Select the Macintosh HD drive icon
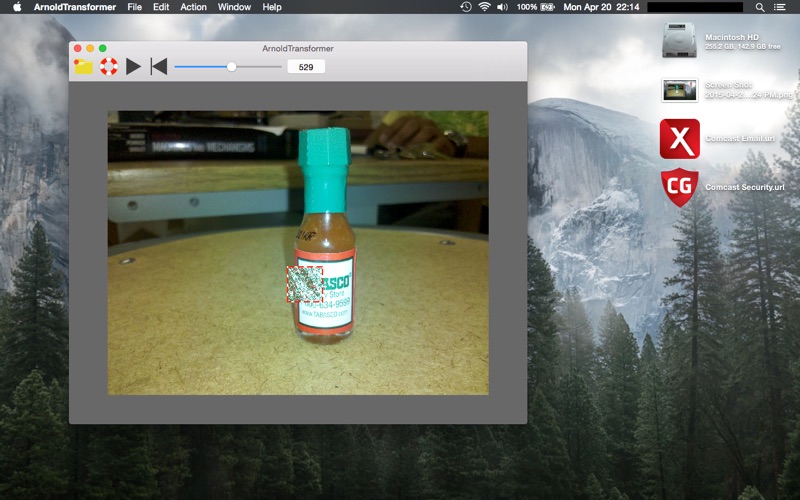 click(679, 40)
